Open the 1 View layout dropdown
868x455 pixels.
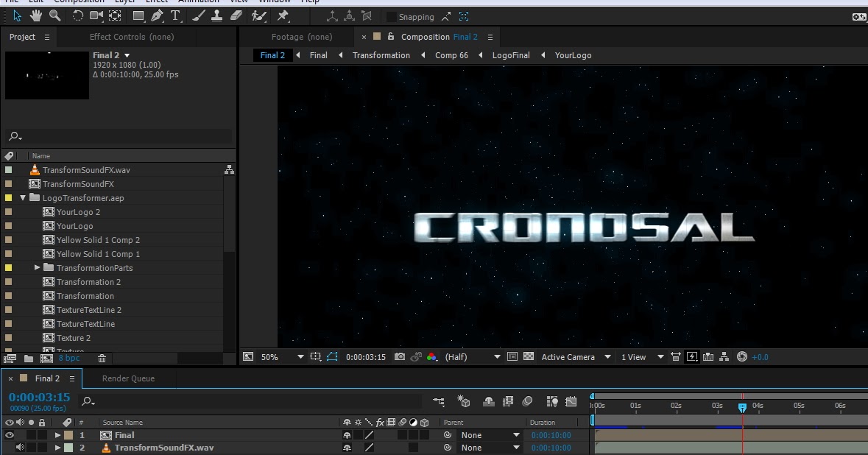(642, 357)
